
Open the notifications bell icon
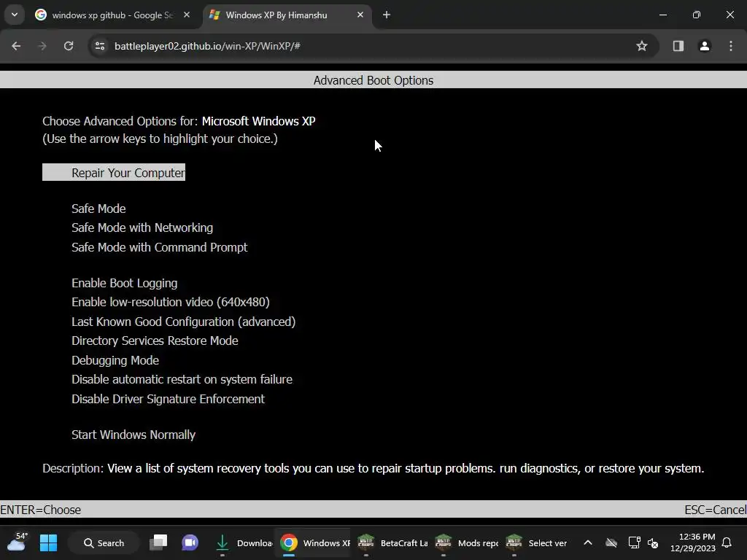coord(727,542)
